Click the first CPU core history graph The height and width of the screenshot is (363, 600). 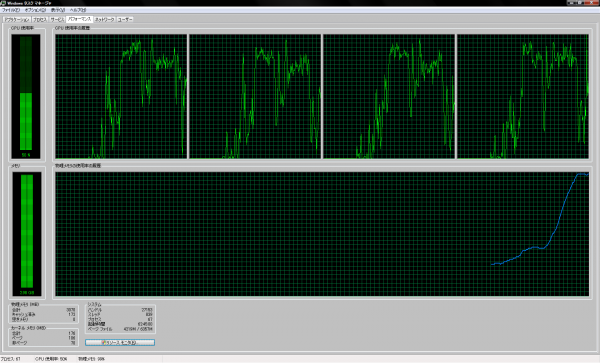pos(121,96)
